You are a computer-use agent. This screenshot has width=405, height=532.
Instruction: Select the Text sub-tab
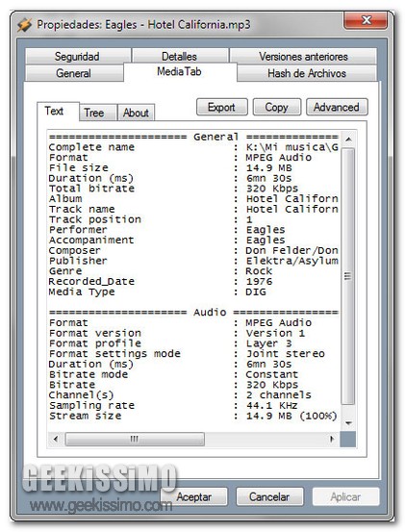click(55, 111)
